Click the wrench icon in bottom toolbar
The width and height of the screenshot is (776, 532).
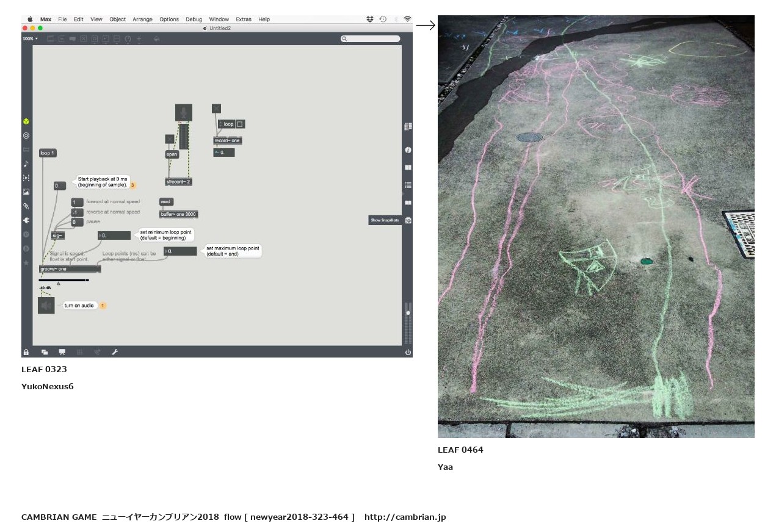pyautogui.click(x=114, y=352)
